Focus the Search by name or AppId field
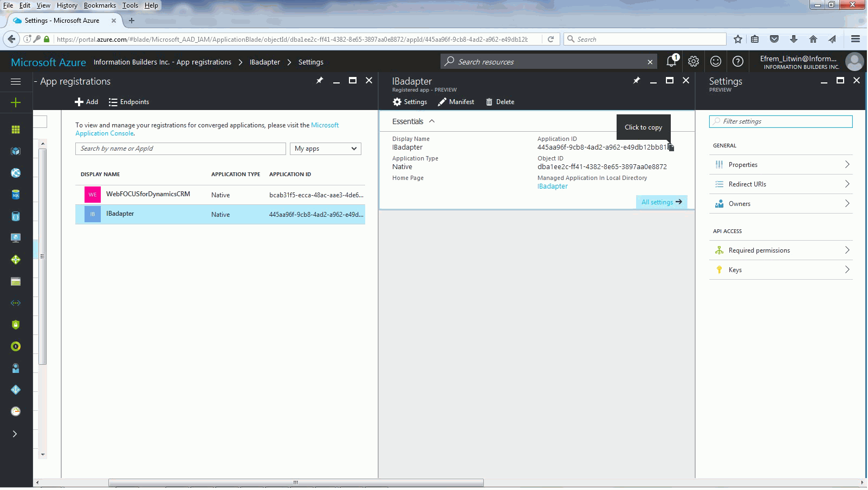This screenshot has width=868, height=490. point(180,149)
